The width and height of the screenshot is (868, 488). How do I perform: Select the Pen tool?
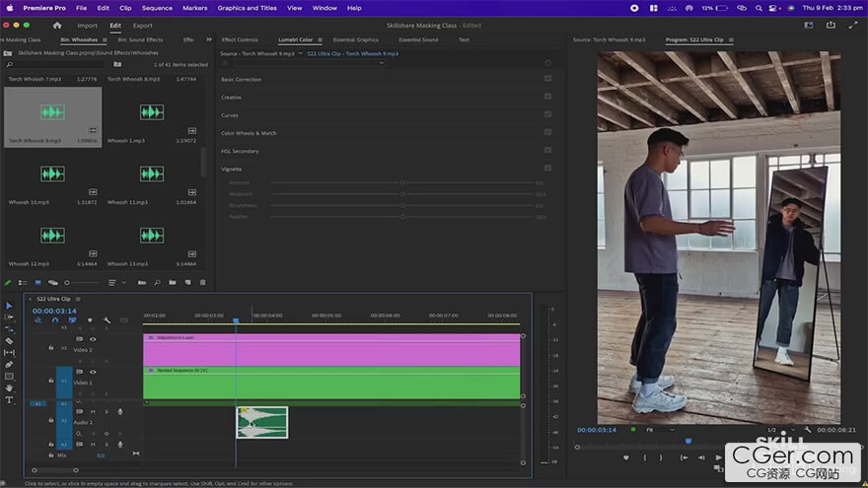click(9, 365)
